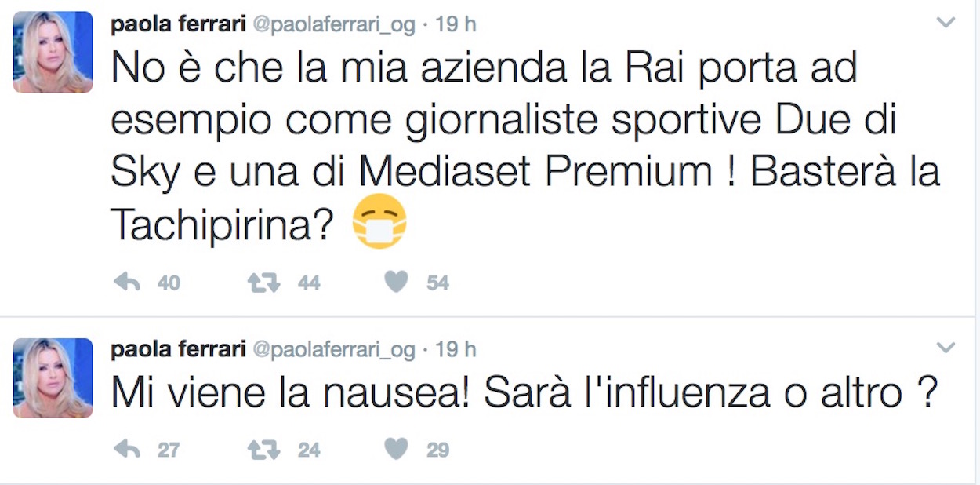The image size is (980, 485).
Task: Like the tweet mentioning Mediaset Premium
Action: (397, 283)
